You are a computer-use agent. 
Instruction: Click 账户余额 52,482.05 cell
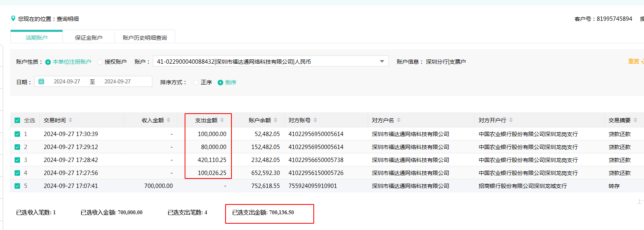(x=267, y=134)
